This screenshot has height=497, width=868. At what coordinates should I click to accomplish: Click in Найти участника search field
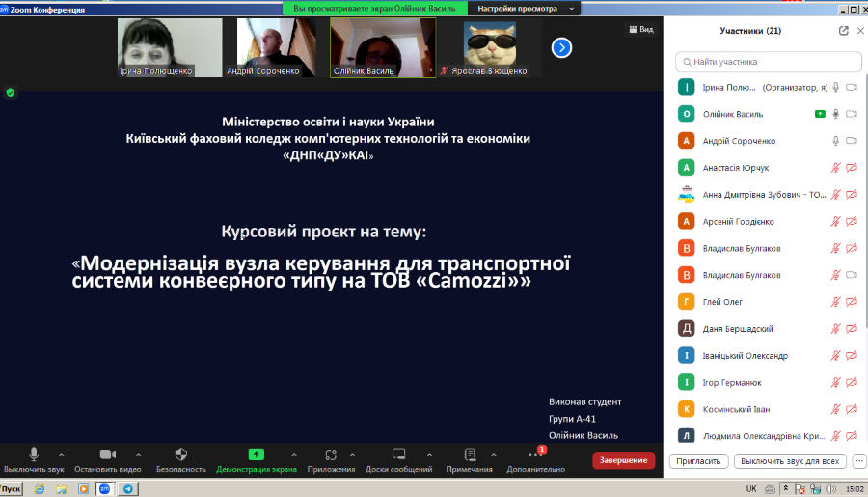tap(769, 62)
